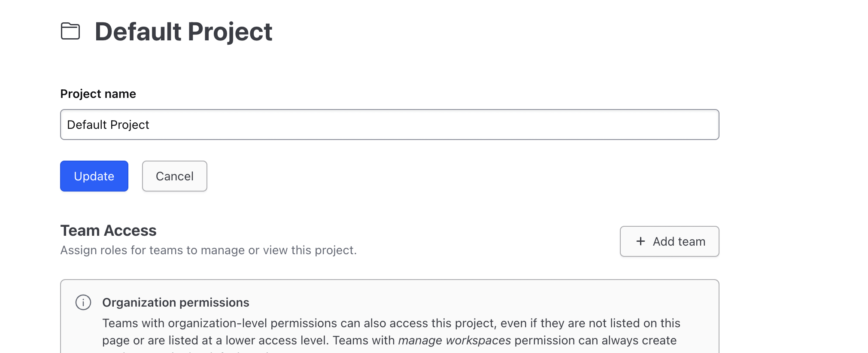This screenshot has height=353, width=868.
Task: Click the 'Assign roles for teams' description
Action: click(x=208, y=250)
